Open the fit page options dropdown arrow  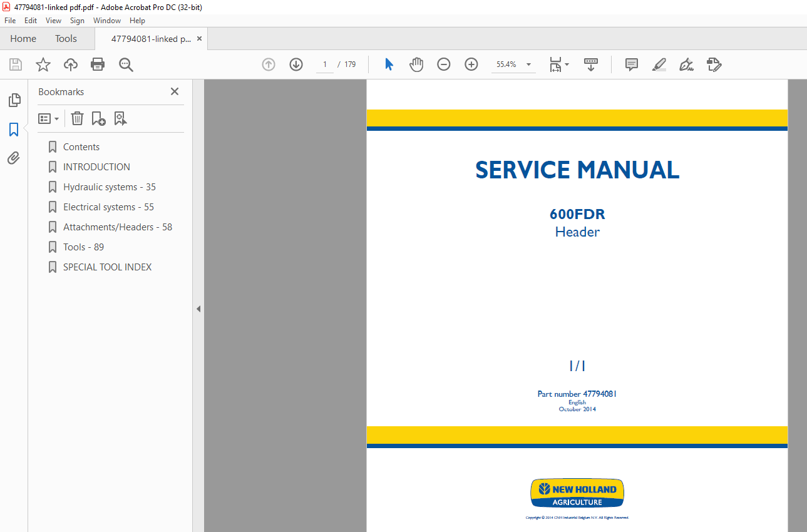pyautogui.click(x=567, y=64)
